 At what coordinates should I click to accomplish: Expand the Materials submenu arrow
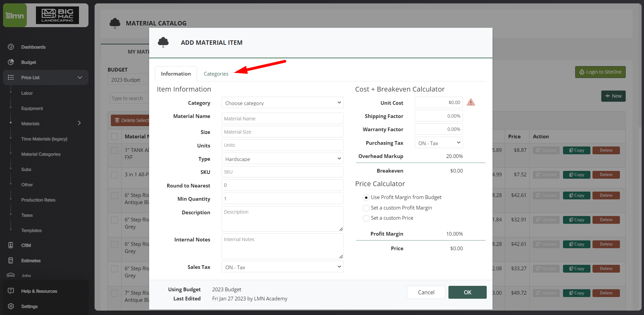point(79,123)
